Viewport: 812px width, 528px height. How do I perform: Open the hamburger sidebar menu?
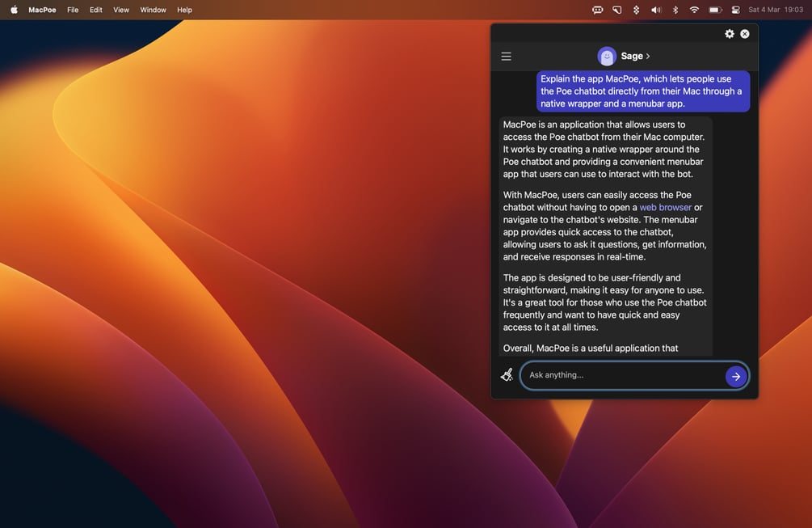pyautogui.click(x=506, y=56)
